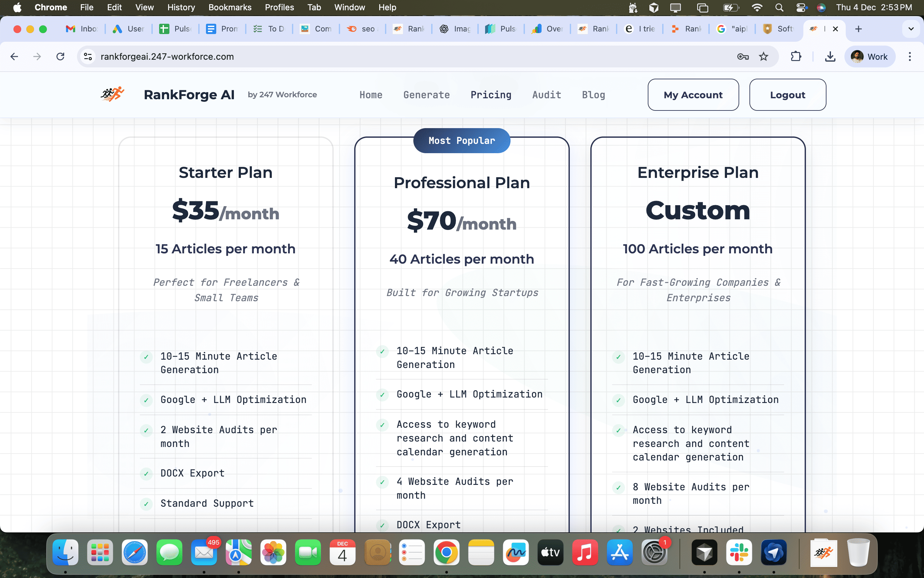The height and width of the screenshot is (578, 924).
Task: Open the Work profile button
Action: pyautogui.click(x=870, y=57)
